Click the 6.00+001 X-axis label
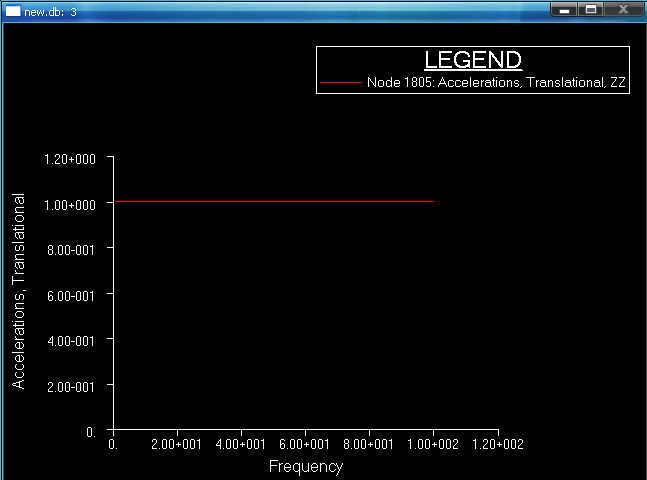 pos(304,445)
